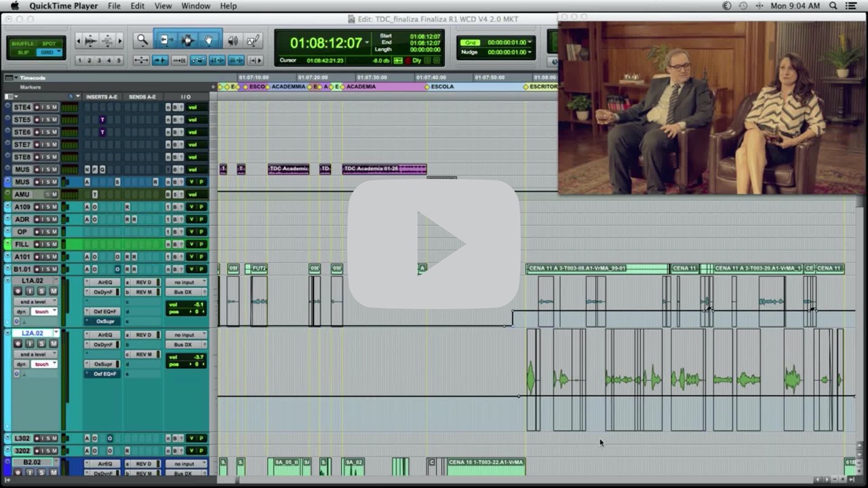The image size is (868, 488).
Task: Select the TDC Academia 01-26 clip
Action: 384,169
